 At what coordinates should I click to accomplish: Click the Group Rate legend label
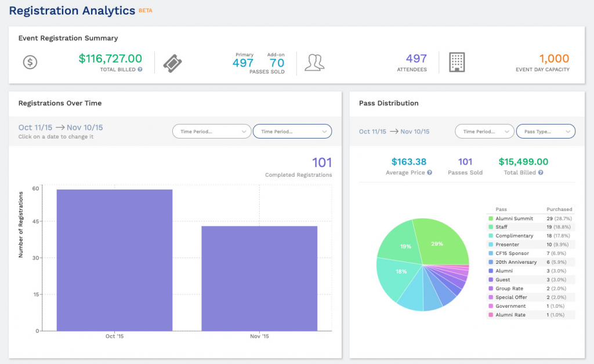click(x=509, y=288)
